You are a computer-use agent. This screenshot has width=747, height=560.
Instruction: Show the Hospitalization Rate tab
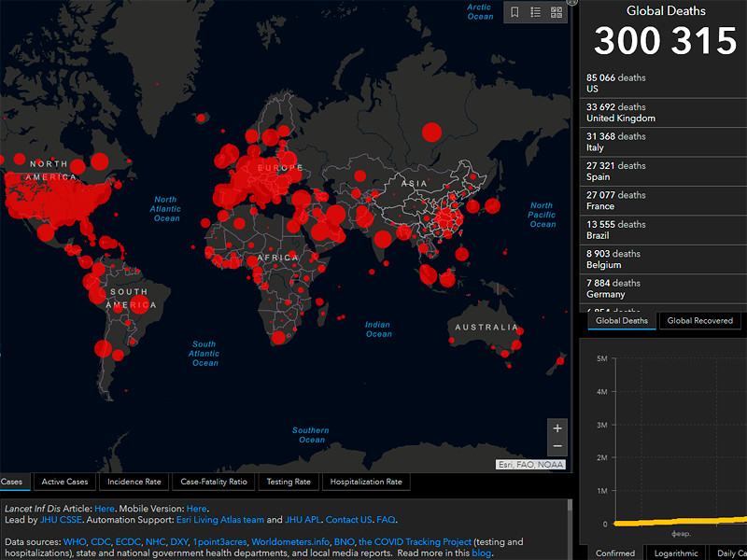coord(367,482)
